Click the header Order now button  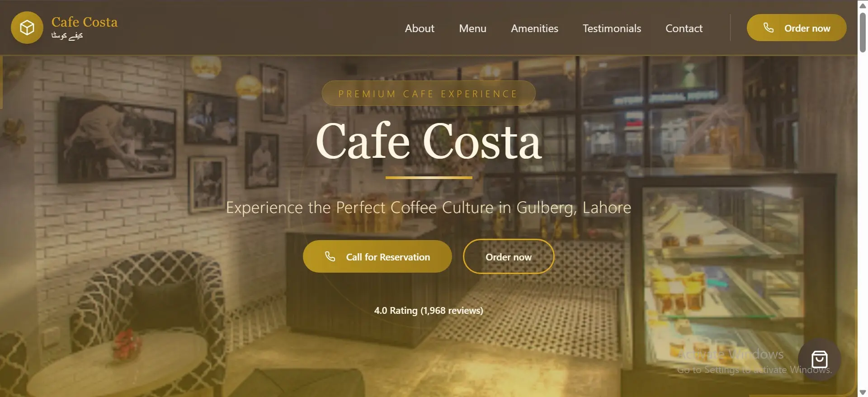797,28
